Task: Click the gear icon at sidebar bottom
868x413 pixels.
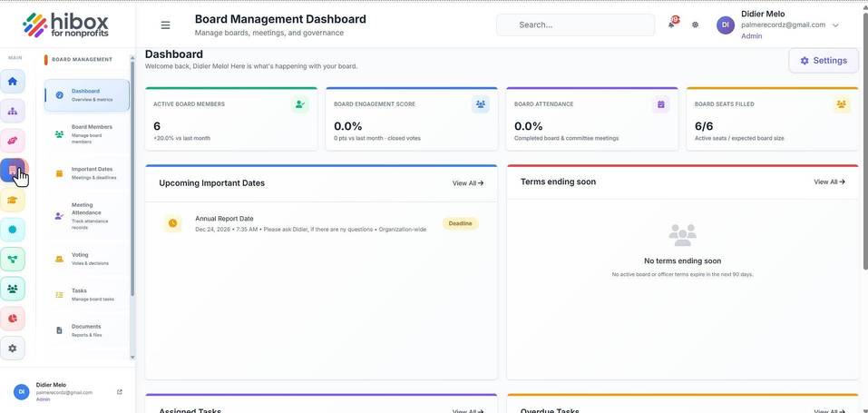Action: pos(12,349)
